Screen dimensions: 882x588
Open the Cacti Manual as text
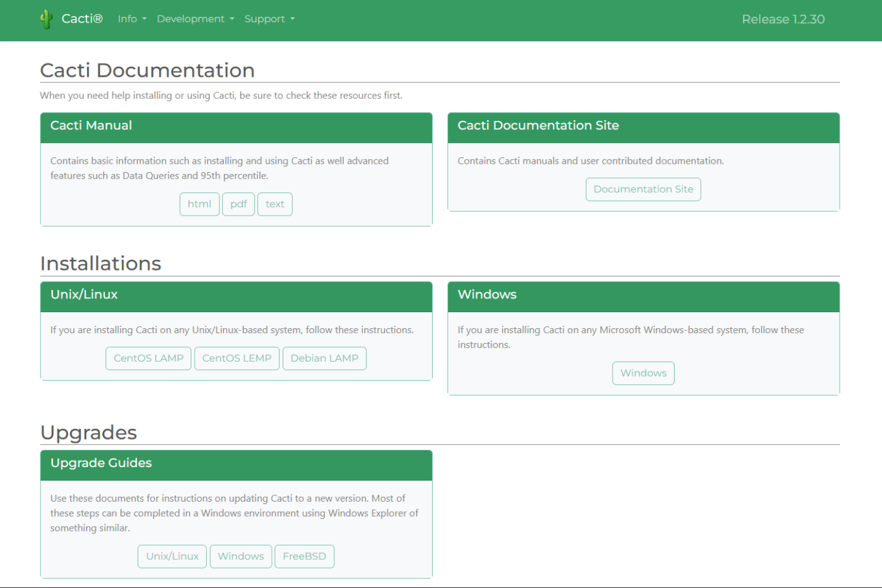tap(275, 204)
